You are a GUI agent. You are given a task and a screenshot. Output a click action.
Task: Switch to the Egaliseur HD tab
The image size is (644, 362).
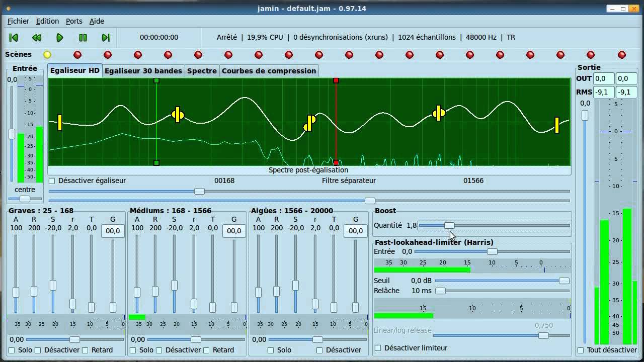click(x=75, y=70)
